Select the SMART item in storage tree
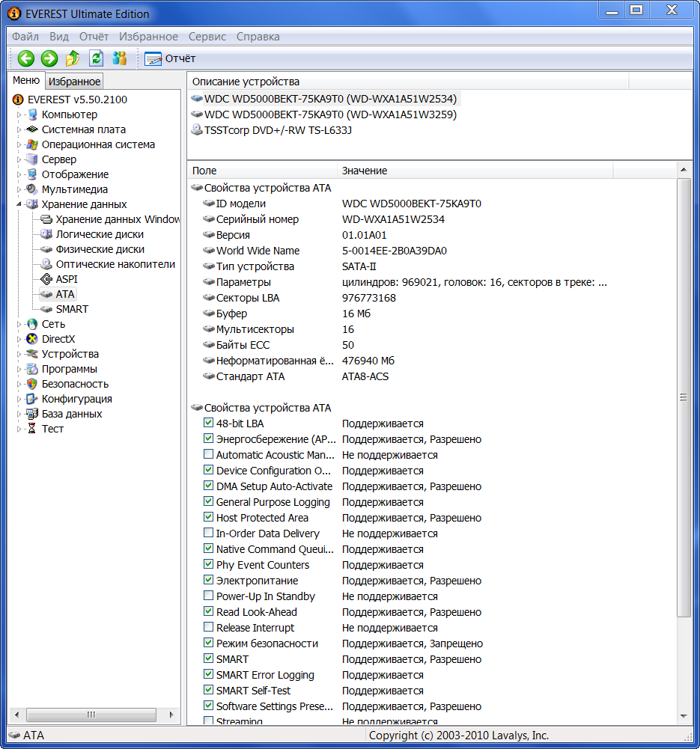Screen dimensions: 700x749 pos(72,309)
